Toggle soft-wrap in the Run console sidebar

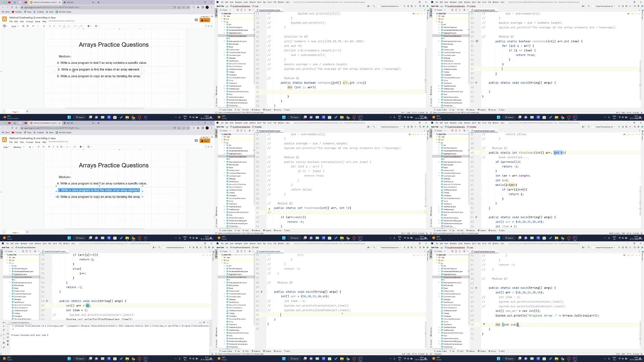pyautogui.click(x=8, y=334)
